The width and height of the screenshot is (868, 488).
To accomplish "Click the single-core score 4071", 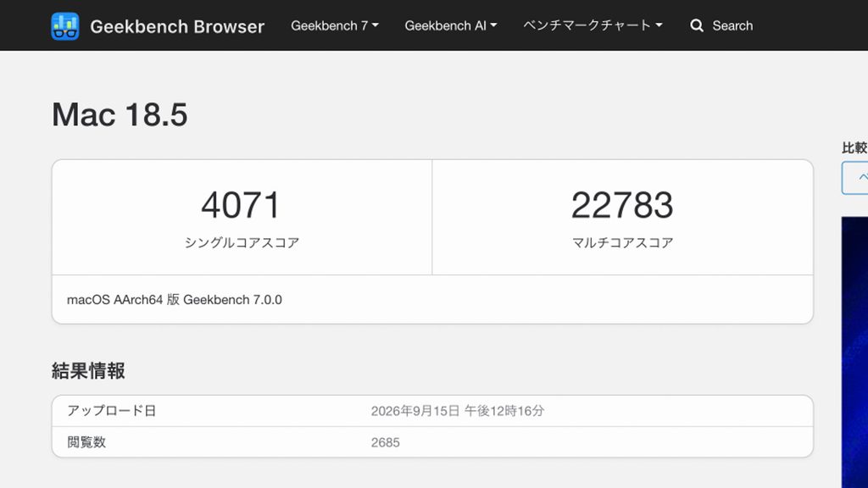I will coord(241,205).
